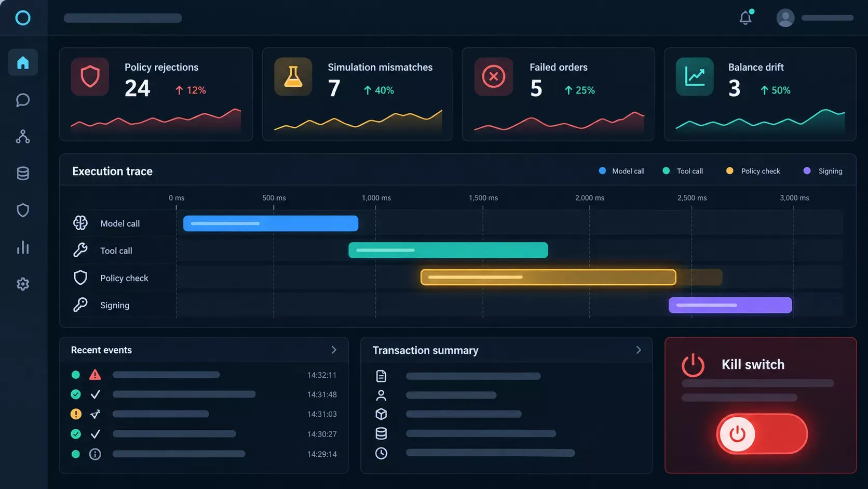Click the 2,500 ms timeline marker

(692, 198)
